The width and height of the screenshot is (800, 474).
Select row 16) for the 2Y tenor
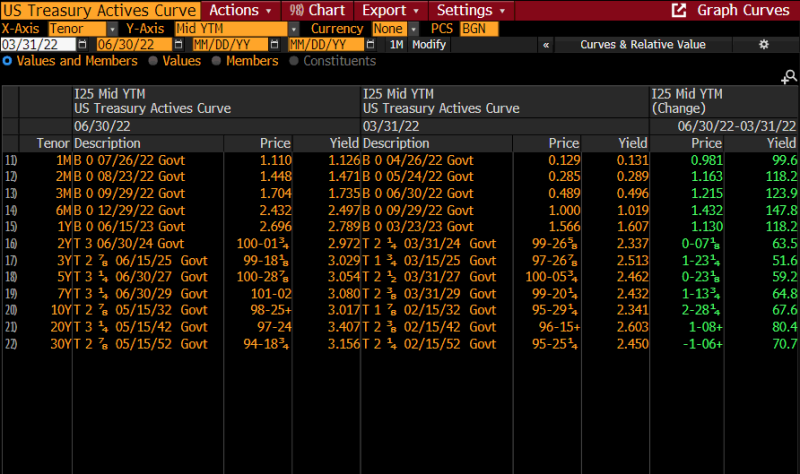[400, 243]
